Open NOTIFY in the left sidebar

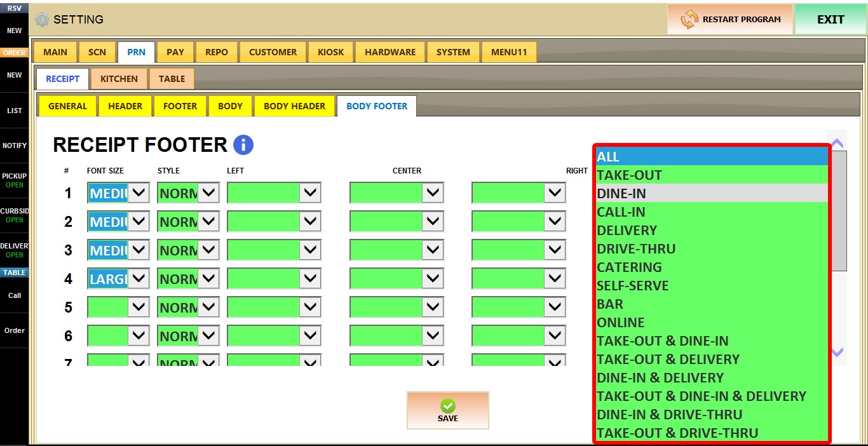[x=14, y=145]
